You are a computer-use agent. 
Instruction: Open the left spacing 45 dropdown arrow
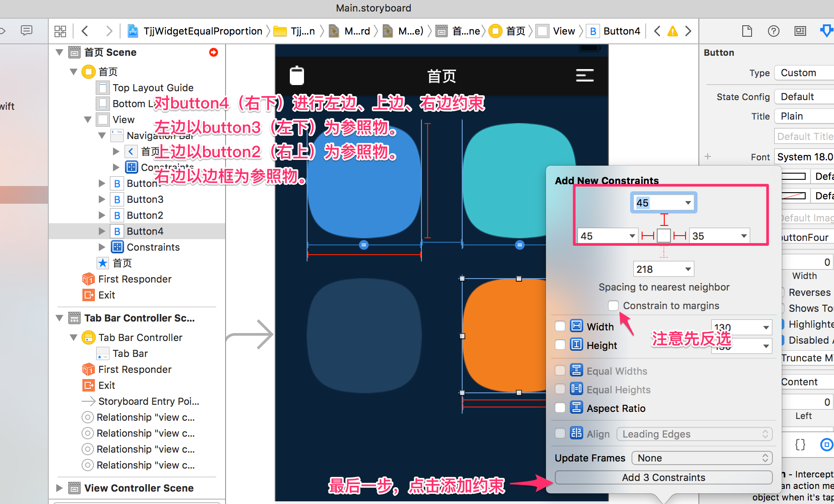tap(632, 236)
